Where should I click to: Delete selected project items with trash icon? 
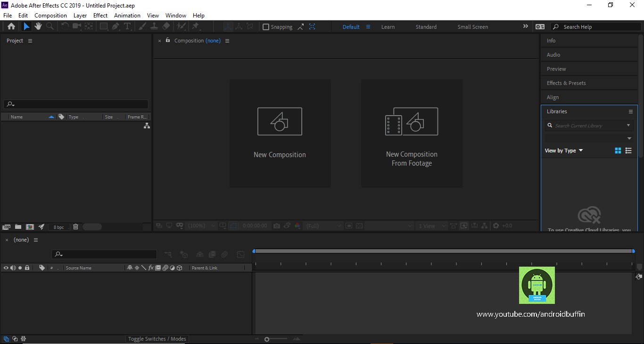click(x=75, y=227)
